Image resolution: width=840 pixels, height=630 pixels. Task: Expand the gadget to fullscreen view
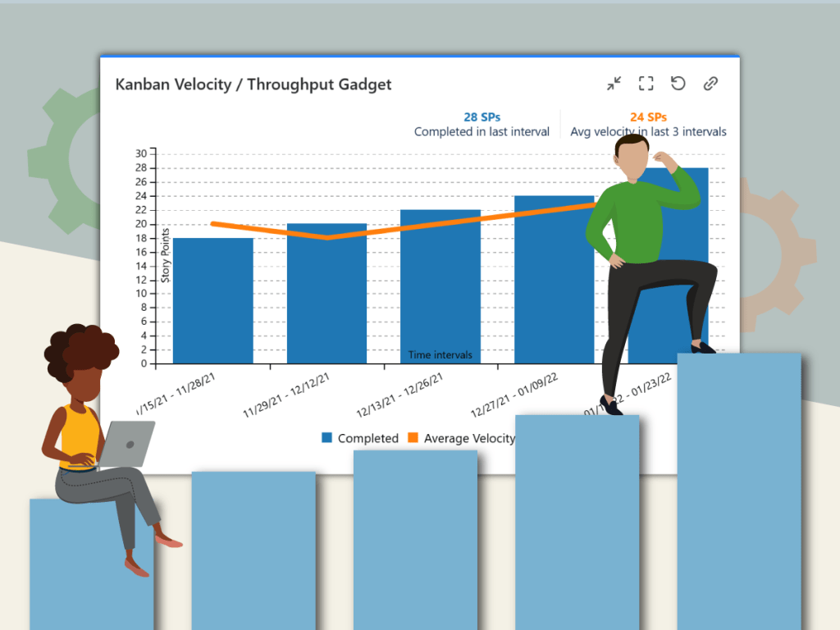(646, 83)
